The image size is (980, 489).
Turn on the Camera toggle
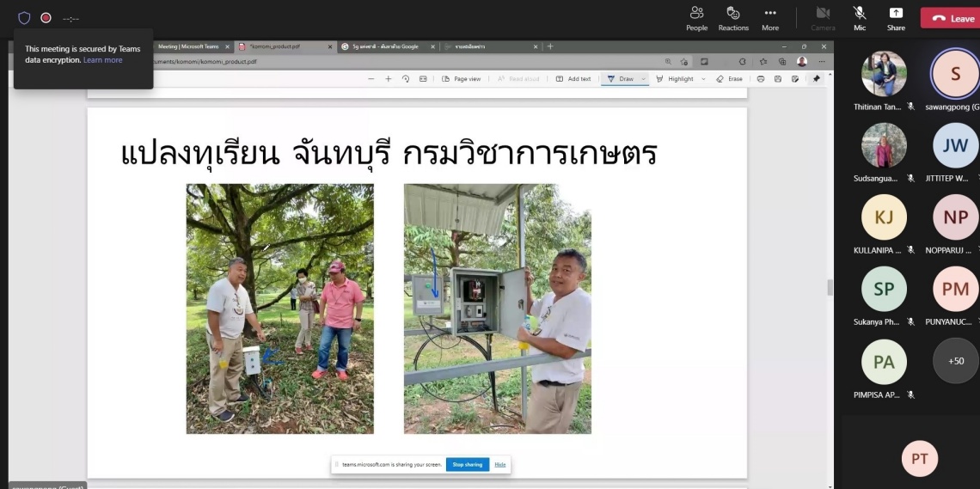click(x=823, y=18)
